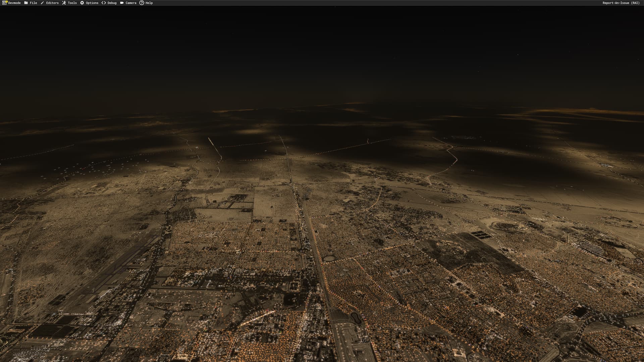The width and height of the screenshot is (644, 362).
Task: Click the Devmode notepad icon
Action: click(4, 3)
